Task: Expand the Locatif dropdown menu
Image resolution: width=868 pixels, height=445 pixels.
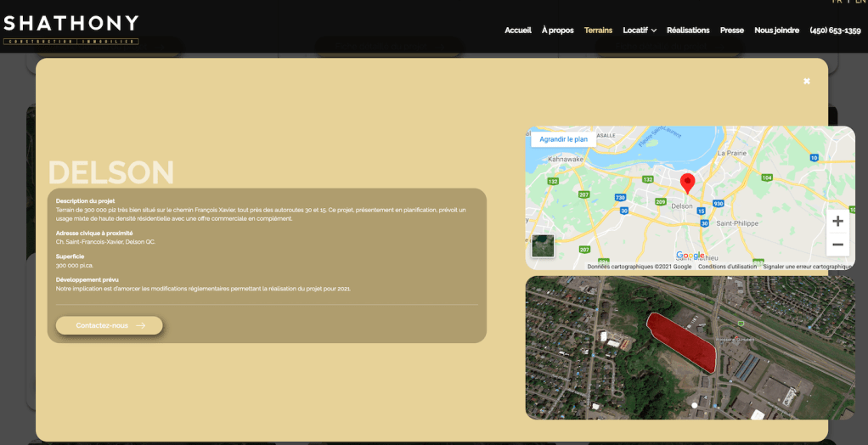Action: [x=640, y=31]
